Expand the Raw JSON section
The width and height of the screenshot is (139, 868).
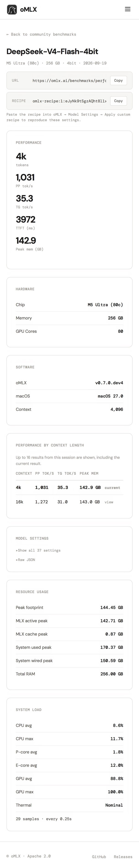click(25, 560)
